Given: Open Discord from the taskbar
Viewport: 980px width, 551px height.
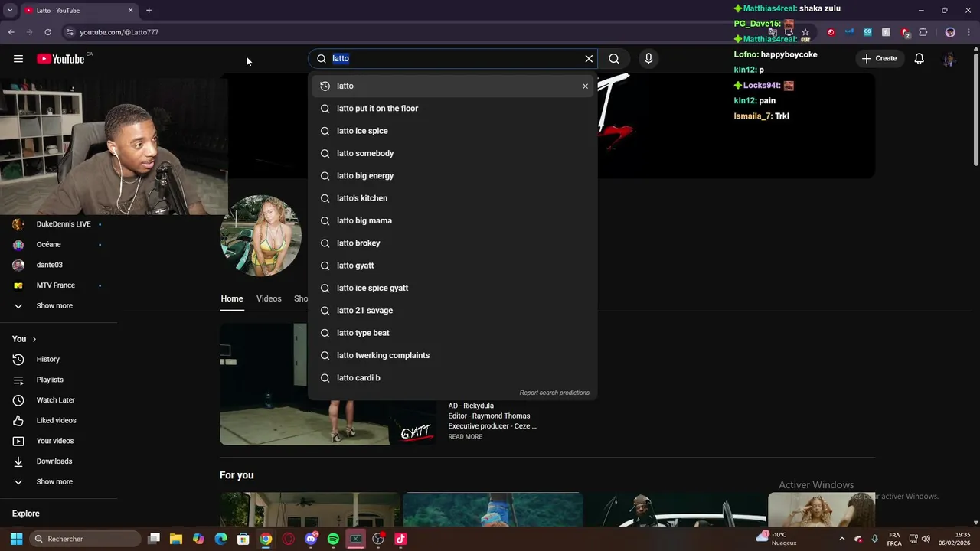Looking at the screenshot, I should (311, 539).
